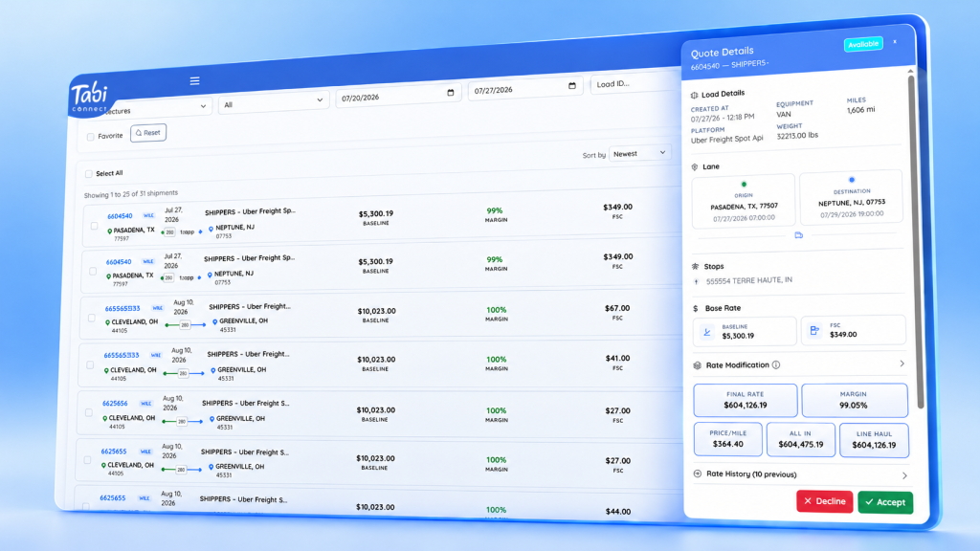Open calendar icon in the 07/27/2026 date field

[x=572, y=85]
